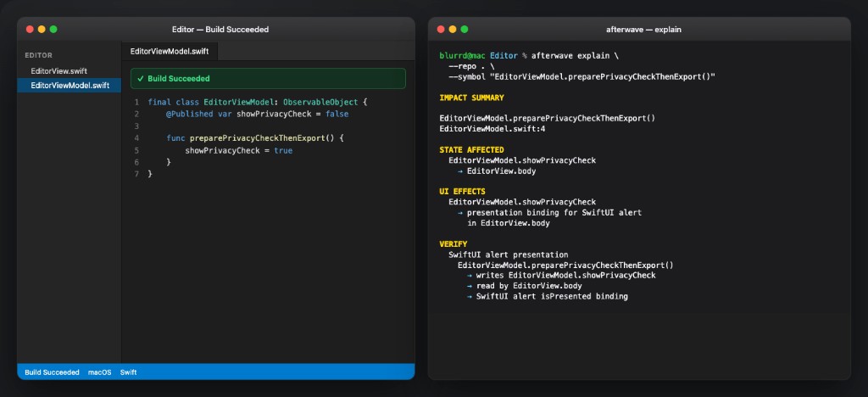Click 'writes EditorViewModel.showPrivacyCheck' line
This screenshot has width=868, height=397.
[x=561, y=275]
